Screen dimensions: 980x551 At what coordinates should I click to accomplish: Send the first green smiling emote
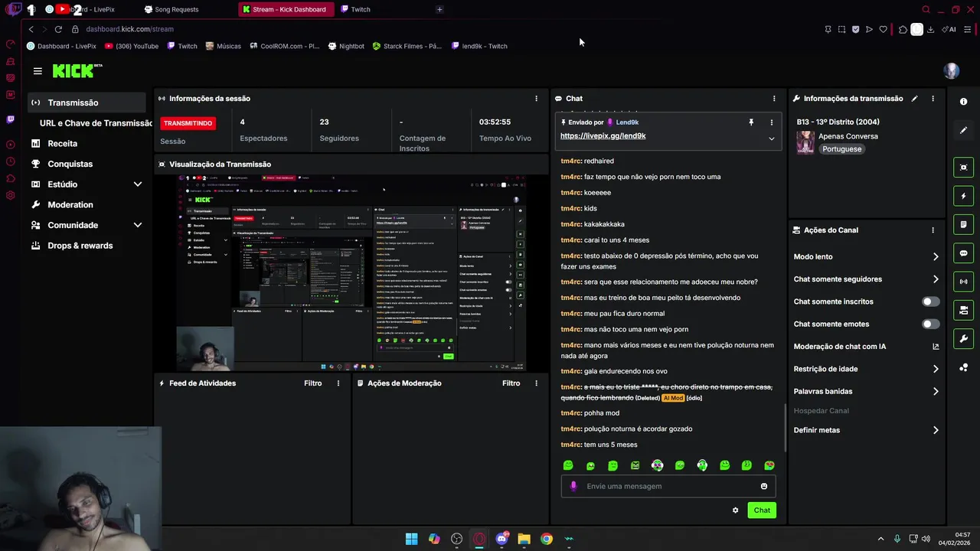tap(568, 465)
